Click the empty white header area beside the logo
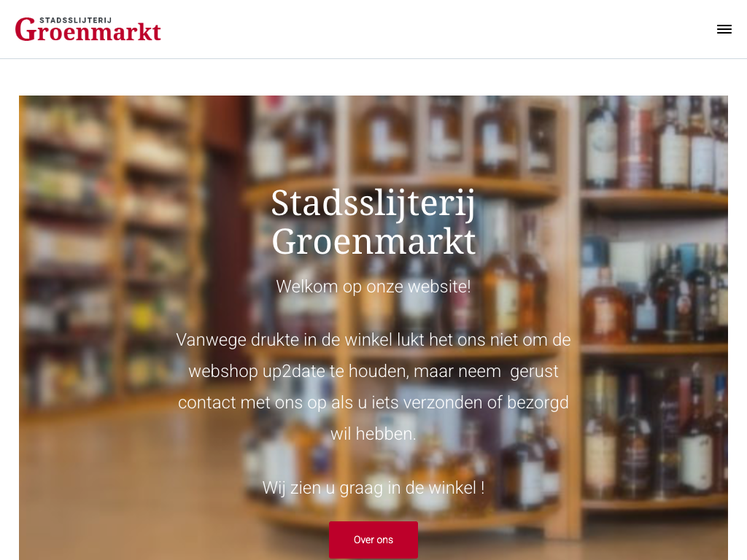This screenshot has height=560, width=747. pyautogui.click(x=429, y=29)
